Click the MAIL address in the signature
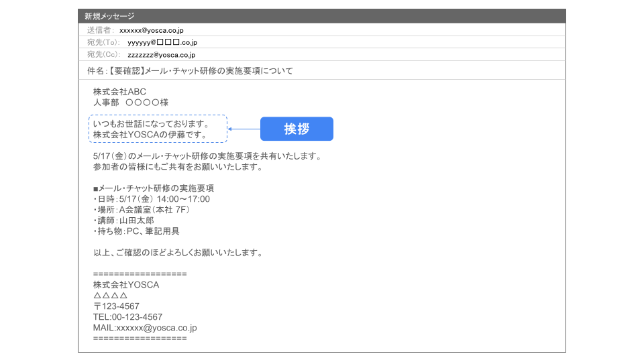The height and width of the screenshot is (362, 644). pos(145,328)
